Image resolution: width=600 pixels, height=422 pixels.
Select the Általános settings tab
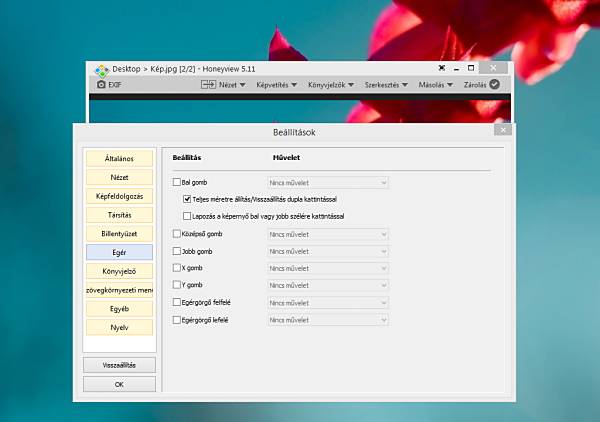[119, 158]
